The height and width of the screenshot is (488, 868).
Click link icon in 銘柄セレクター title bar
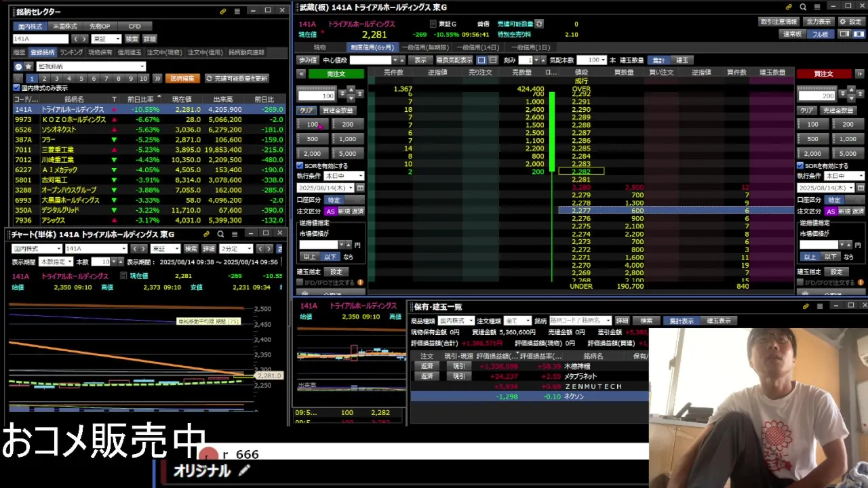click(223, 12)
